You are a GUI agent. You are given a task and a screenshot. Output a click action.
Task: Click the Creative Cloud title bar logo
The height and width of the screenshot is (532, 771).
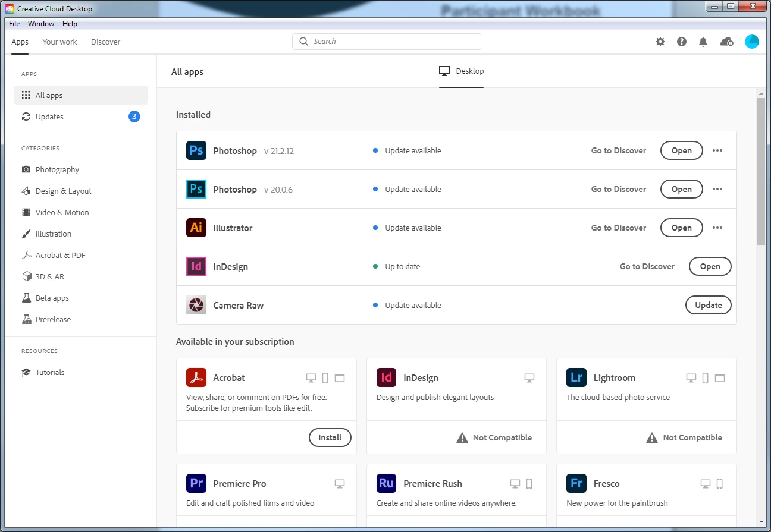10,9
